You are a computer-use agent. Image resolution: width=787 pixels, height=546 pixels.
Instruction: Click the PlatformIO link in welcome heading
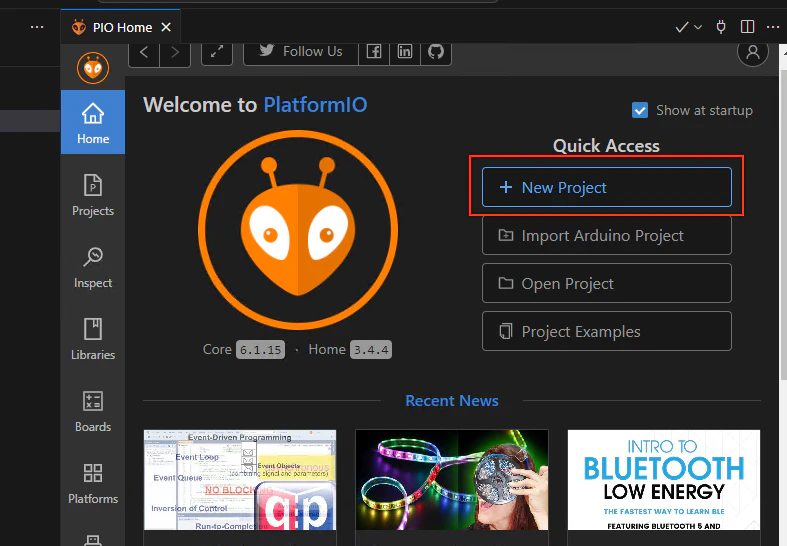(x=315, y=105)
